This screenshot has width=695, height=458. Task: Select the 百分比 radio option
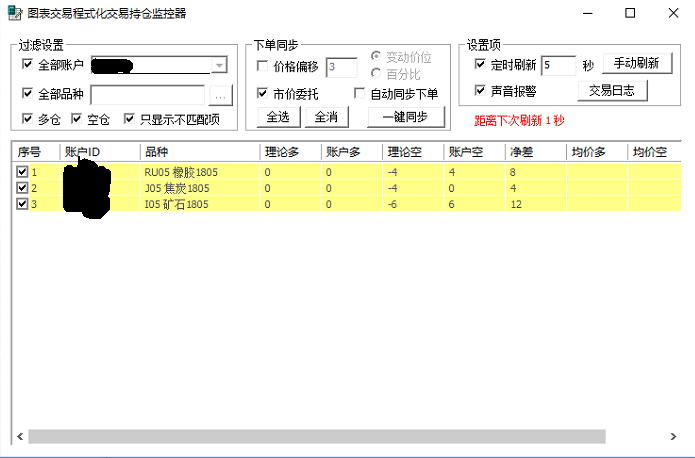pyautogui.click(x=376, y=73)
